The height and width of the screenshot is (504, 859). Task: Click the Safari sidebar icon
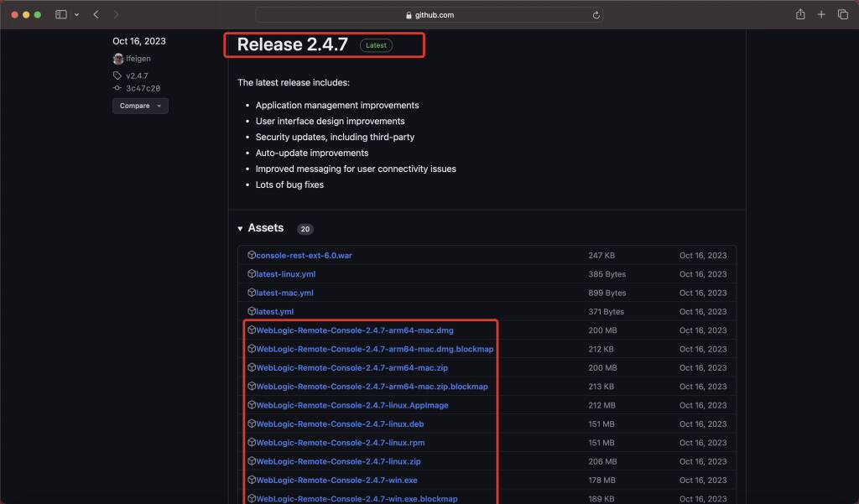(60, 14)
